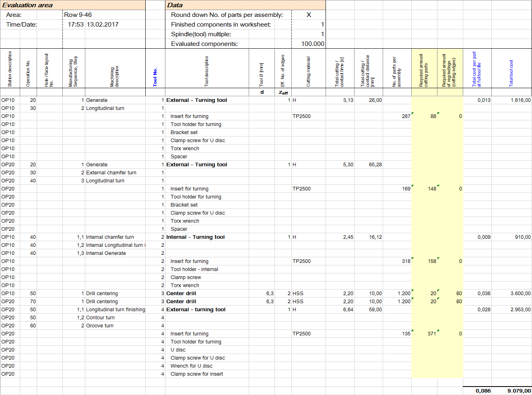Select the "Internal - Turning tool" cell
This screenshot has width=532, height=395.
point(196,237)
